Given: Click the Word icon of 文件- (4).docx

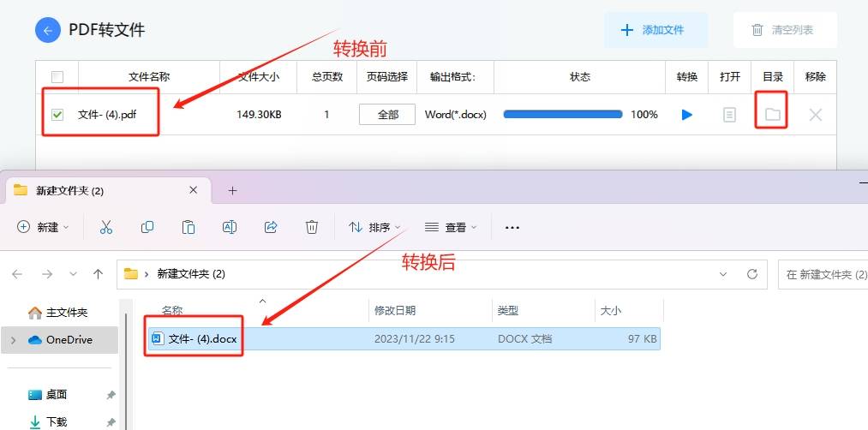Looking at the screenshot, I should coord(158,338).
